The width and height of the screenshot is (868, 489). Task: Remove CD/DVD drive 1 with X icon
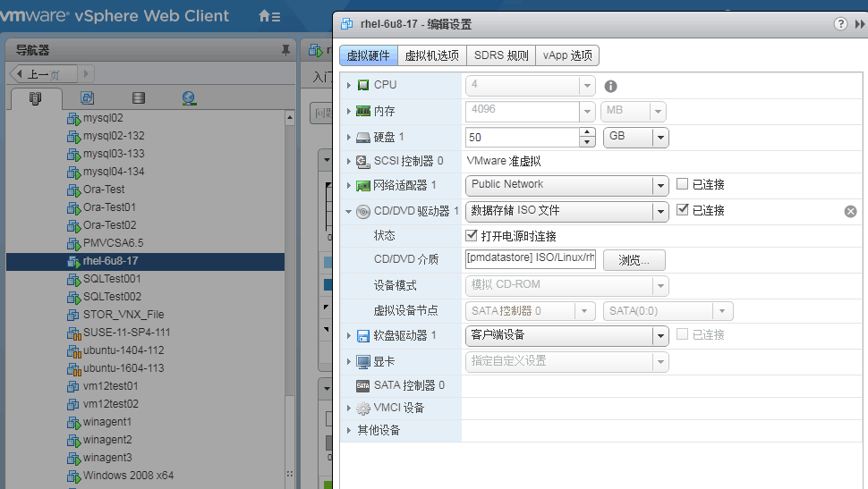[x=850, y=211]
